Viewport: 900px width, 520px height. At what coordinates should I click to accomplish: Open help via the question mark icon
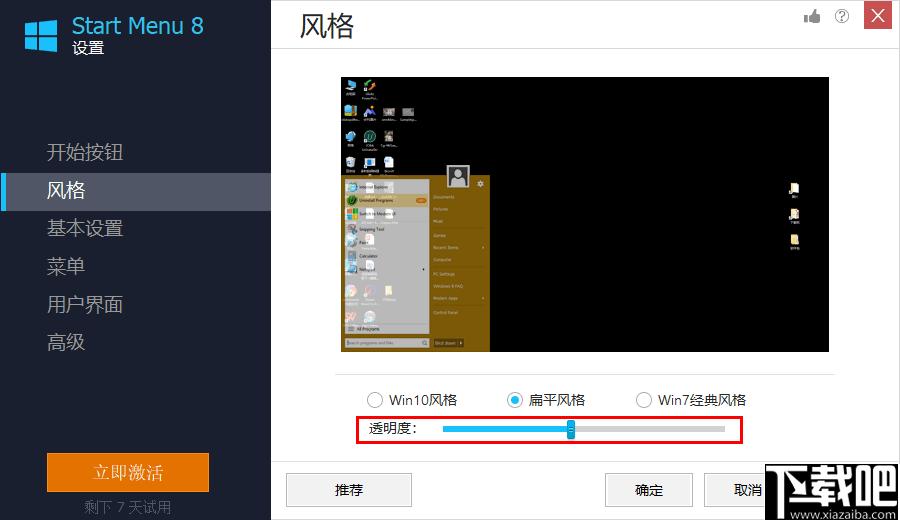[842, 17]
